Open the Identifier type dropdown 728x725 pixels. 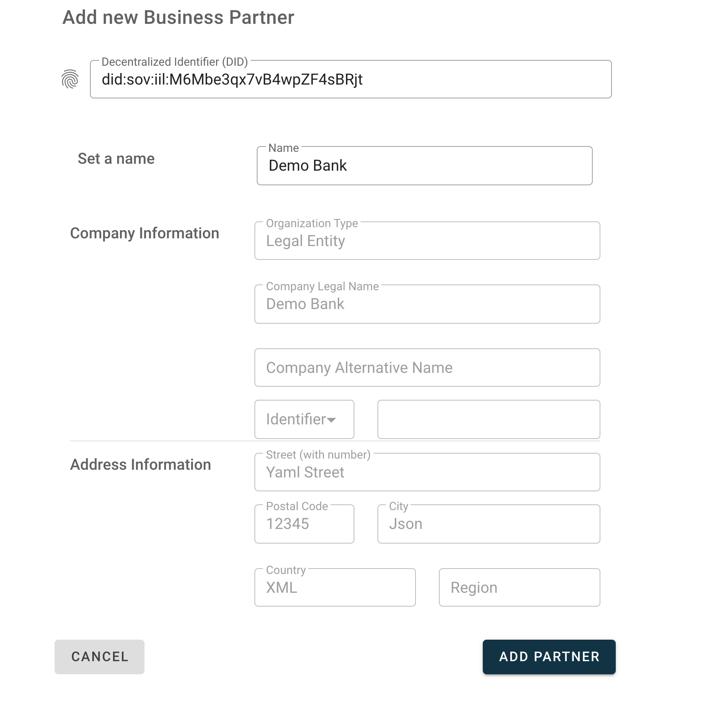coord(304,419)
